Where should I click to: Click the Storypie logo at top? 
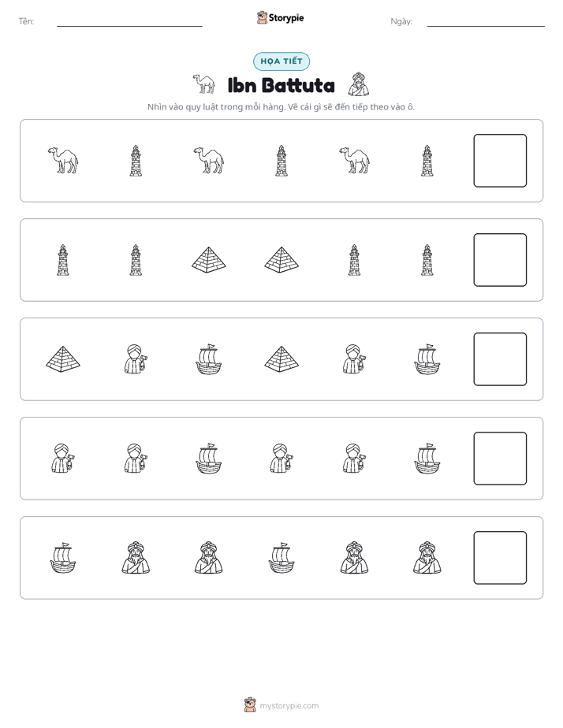[x=280, y=17]
